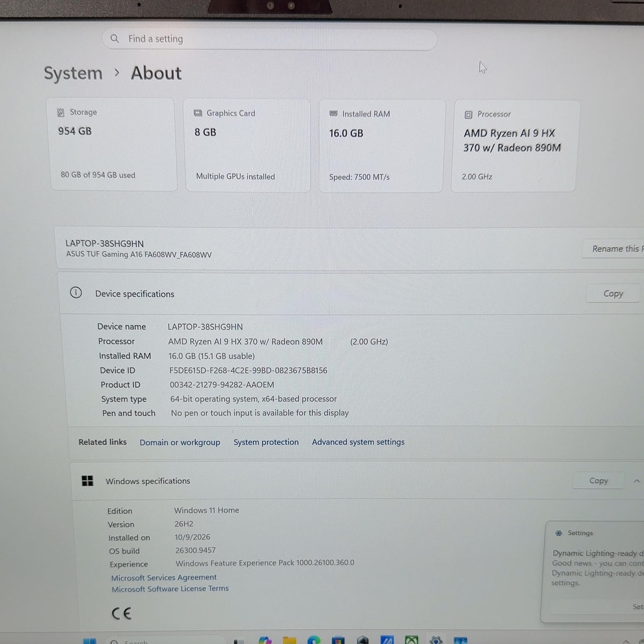Open the Microsoft Services Agreement link
Image resolution: width=644 pixels, height=644 pixels.
164,577
